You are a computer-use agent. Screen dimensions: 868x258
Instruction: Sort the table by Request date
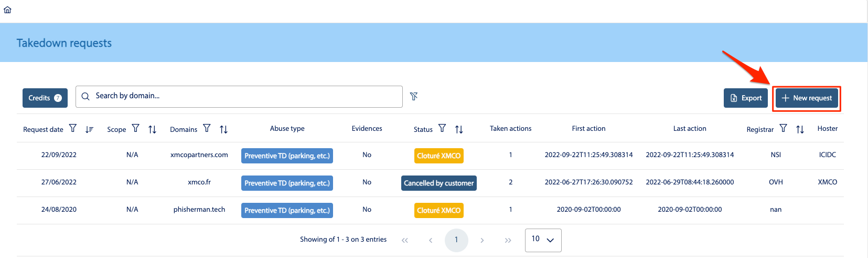(89, 129)
